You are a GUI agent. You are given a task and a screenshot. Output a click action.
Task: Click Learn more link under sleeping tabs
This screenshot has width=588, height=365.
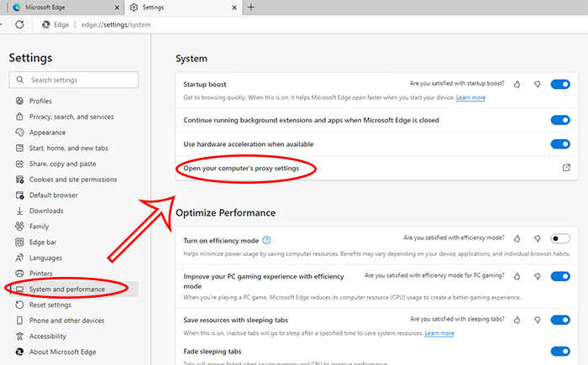[x=439, y=333]
